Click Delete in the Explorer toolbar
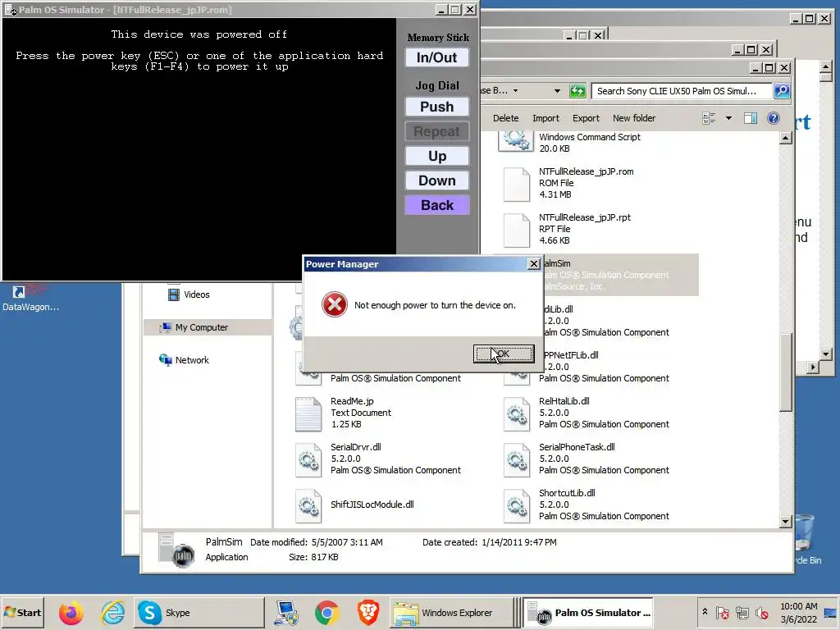Screen dimensions: 840x630 pos(505,118)
